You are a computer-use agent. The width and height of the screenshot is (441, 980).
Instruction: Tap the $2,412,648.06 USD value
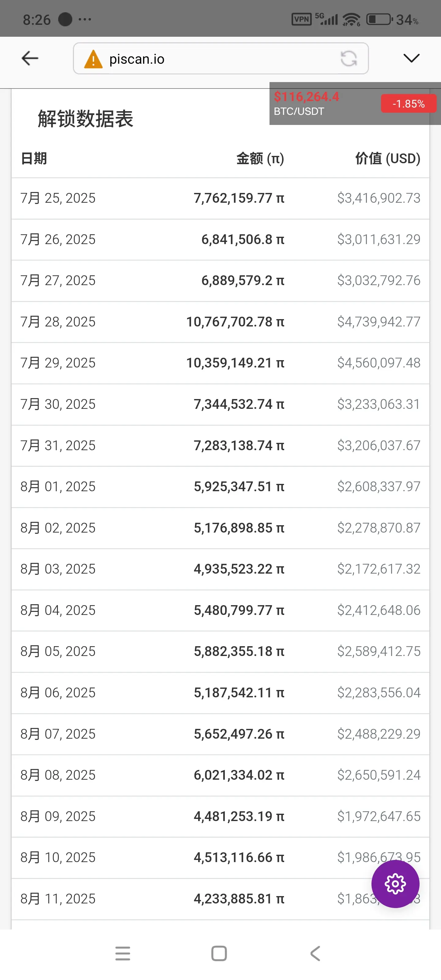point(379,610)
